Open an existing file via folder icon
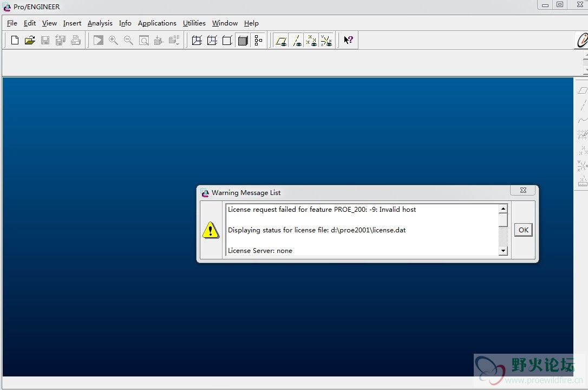 coord(30,40)
